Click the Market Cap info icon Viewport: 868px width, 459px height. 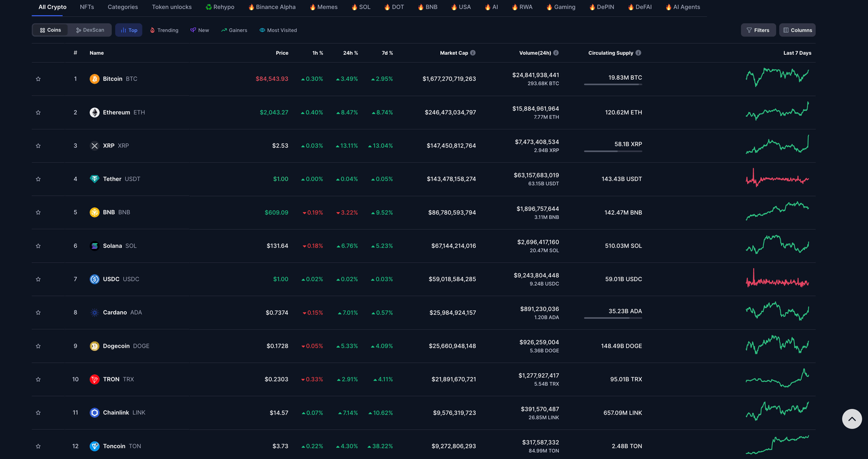tap(472, 53)
